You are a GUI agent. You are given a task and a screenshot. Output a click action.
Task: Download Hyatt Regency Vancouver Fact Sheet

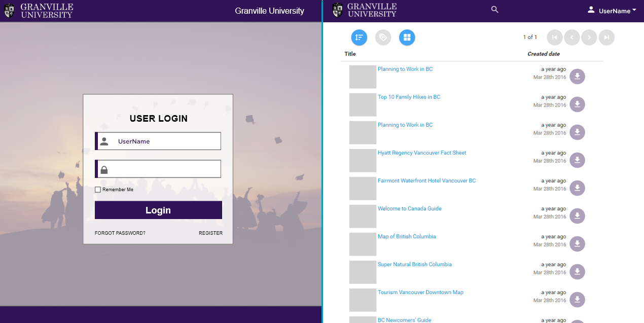[577, 160]
